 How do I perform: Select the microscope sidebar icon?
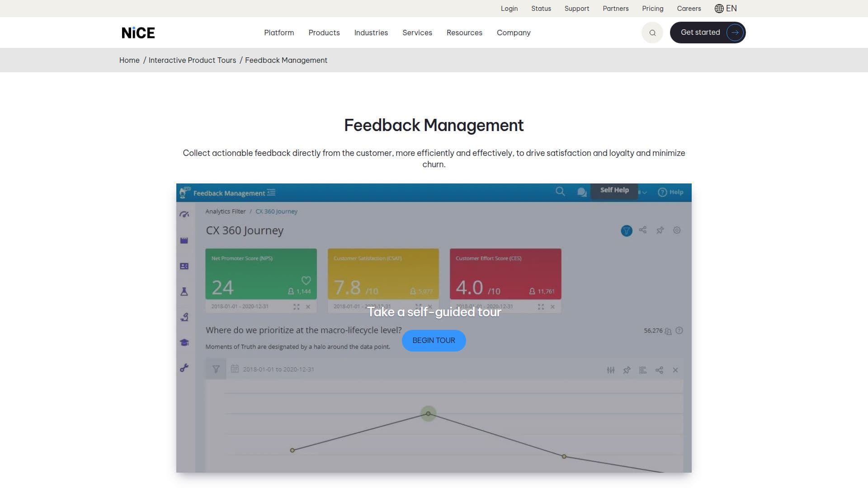pyautogui.click(x=184, y=317)
